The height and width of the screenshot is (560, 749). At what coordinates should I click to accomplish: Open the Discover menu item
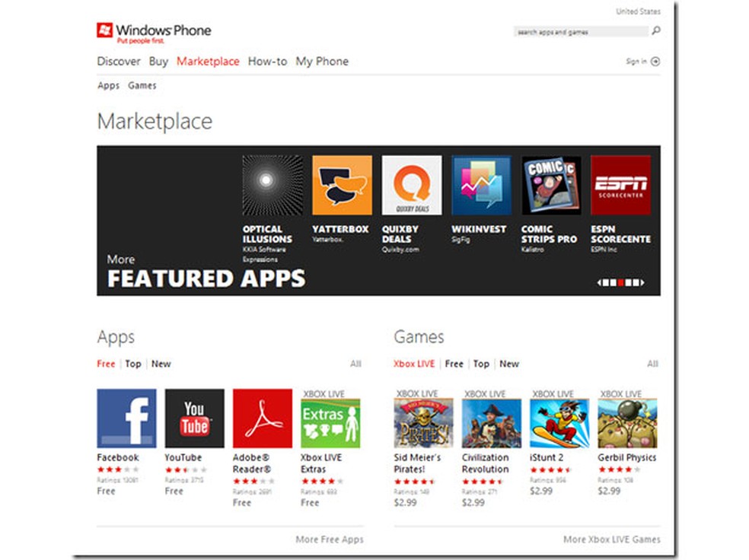118,61
